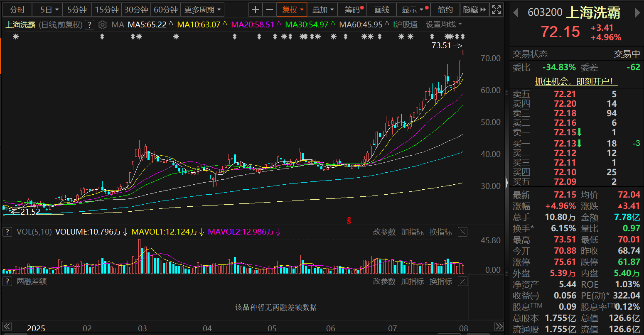Select the 60分钟 period tab
This screenshot has width=644, height=335.
pyautogui.click(x=165, y=10)
